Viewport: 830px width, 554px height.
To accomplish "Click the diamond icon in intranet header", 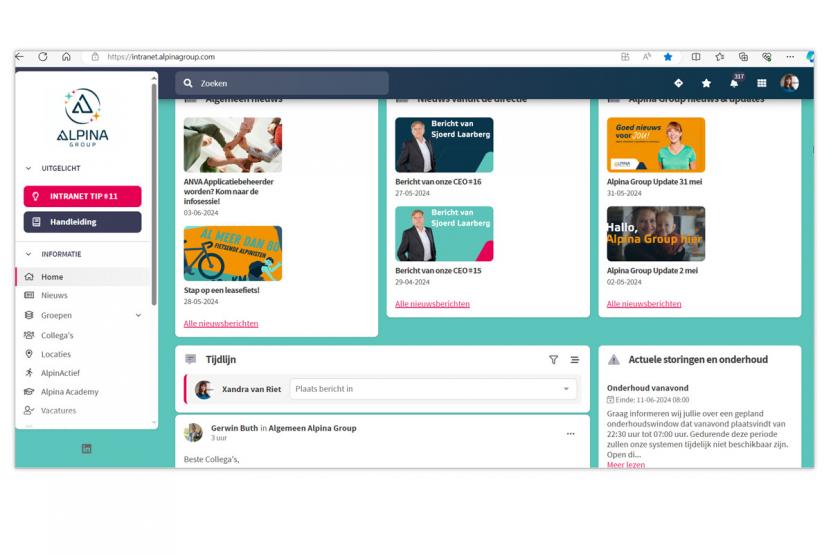I will pyautogui.click(x=679, y=83).
